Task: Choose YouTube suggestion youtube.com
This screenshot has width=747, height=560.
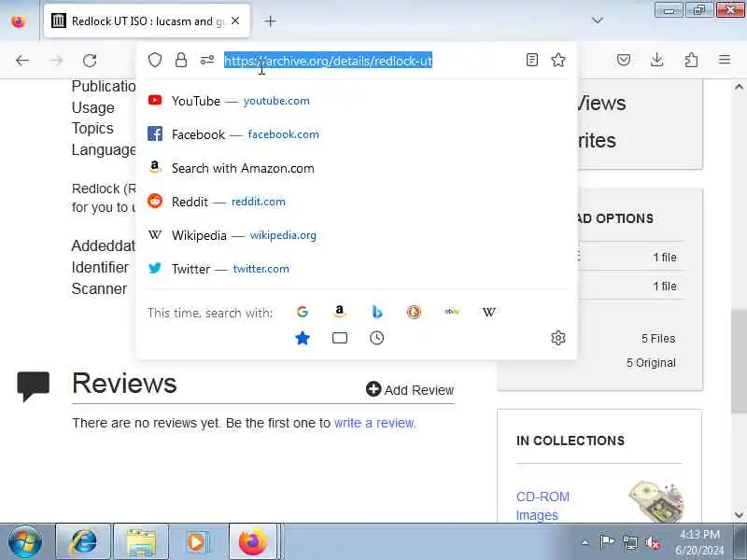Action: (x=357, y=101)
